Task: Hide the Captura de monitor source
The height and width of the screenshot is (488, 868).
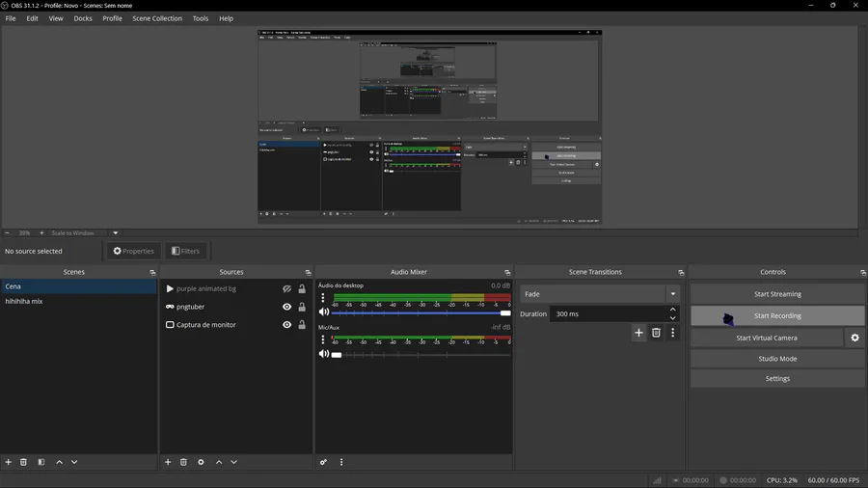Action: pos(286,325)
